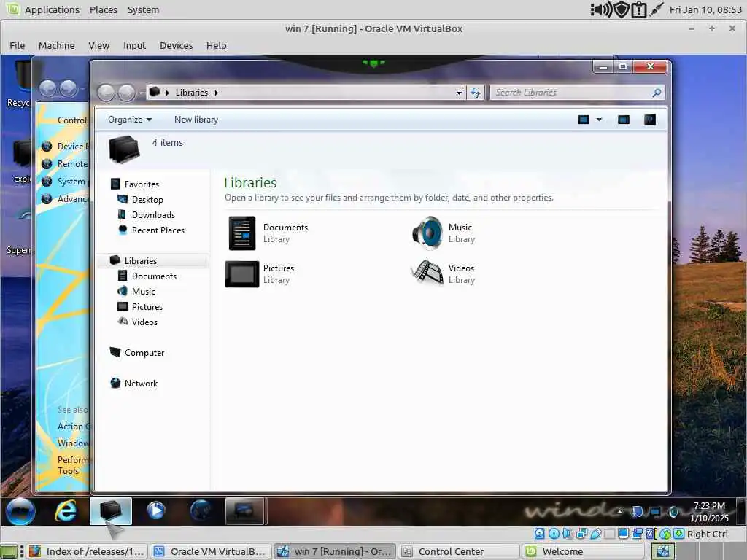Click the date and time in the top panel
747x560 pixels.
tap(705, 9)
